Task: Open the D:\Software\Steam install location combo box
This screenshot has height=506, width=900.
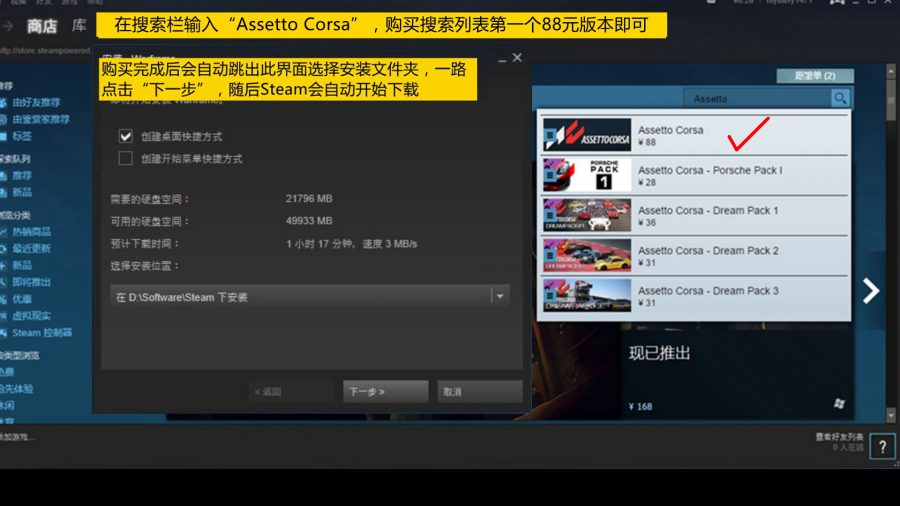Action: tap(309, 297)
